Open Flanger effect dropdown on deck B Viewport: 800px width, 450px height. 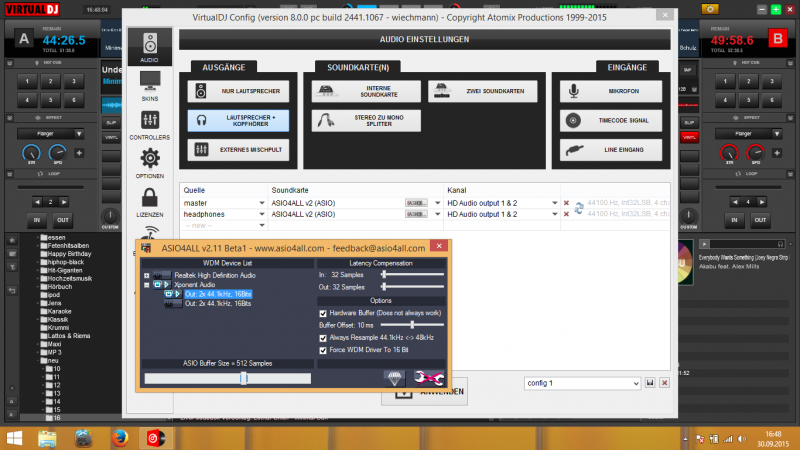tap(777, 134)
